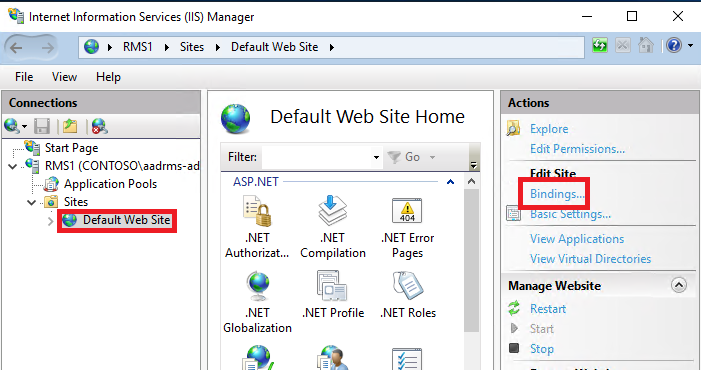
Task: Click Edit Permissions link
Action: [x=577, y=149]
